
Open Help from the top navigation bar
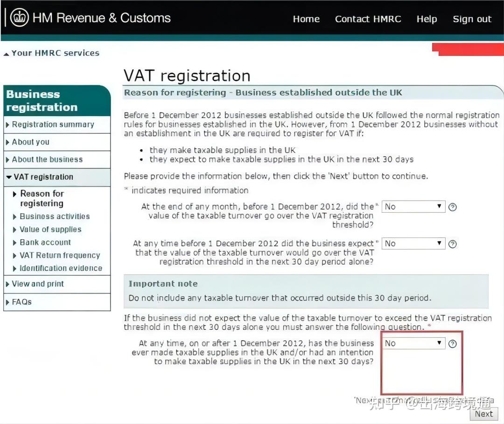coord(427,19)
